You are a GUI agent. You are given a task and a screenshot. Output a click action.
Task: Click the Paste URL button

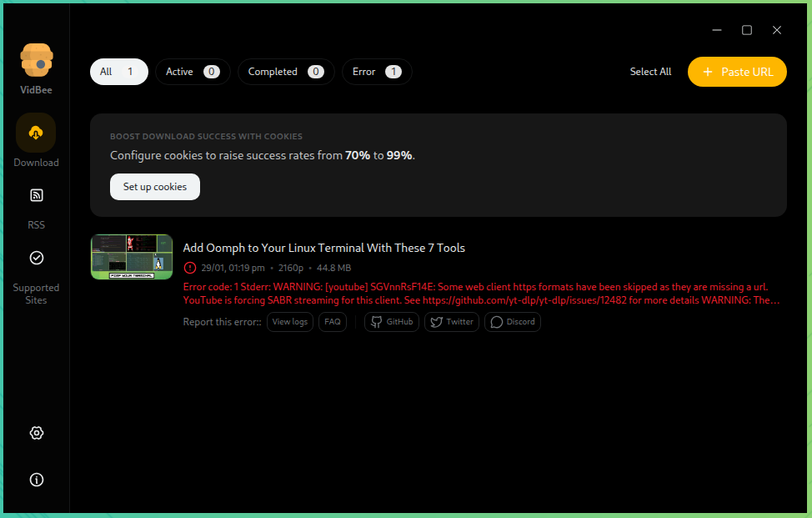(737, 72)
